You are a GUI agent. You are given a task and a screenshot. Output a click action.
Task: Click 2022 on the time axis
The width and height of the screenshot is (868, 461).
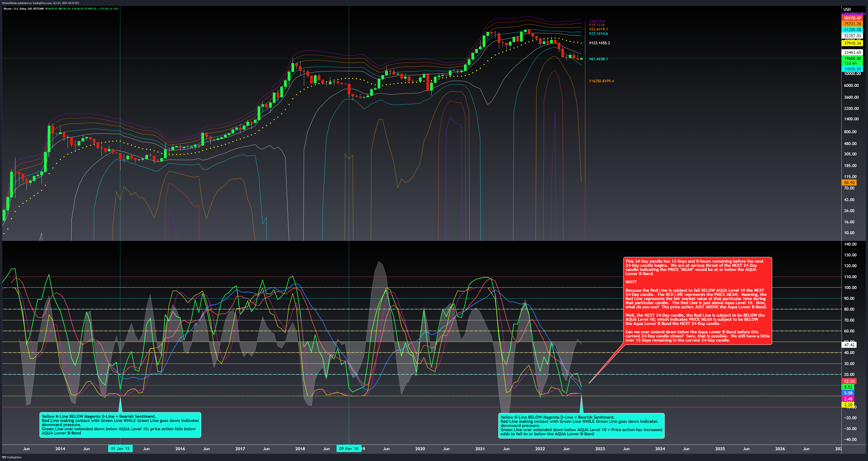click(x=540, y=449)
